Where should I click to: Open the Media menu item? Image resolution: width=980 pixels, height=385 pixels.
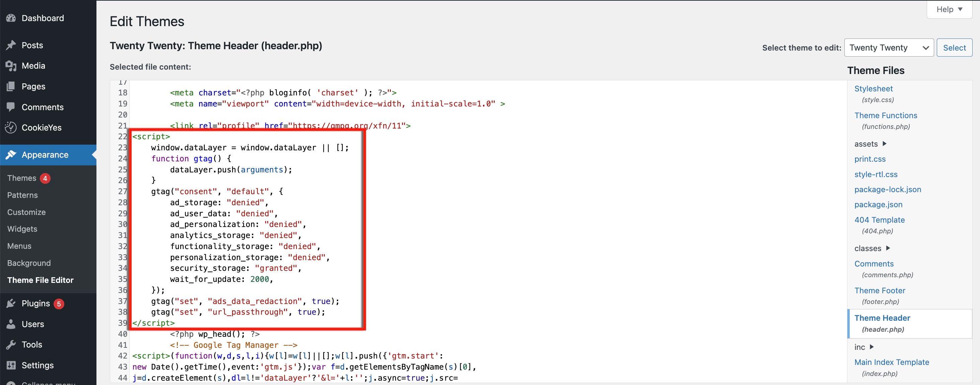33,66
